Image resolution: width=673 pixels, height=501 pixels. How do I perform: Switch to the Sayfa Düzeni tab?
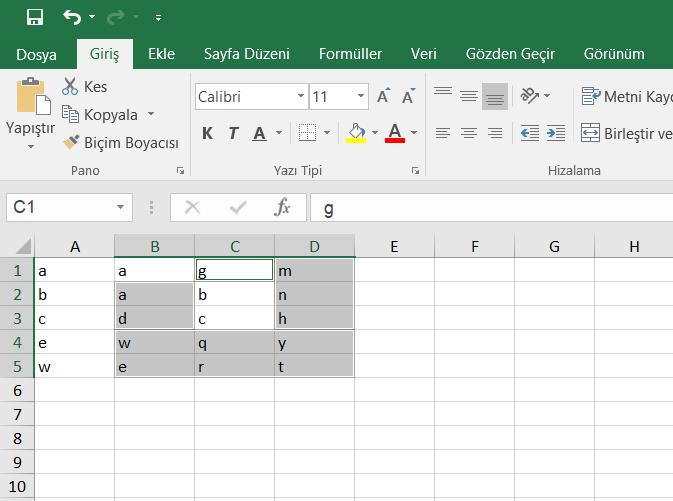click(x=246, y=54)
